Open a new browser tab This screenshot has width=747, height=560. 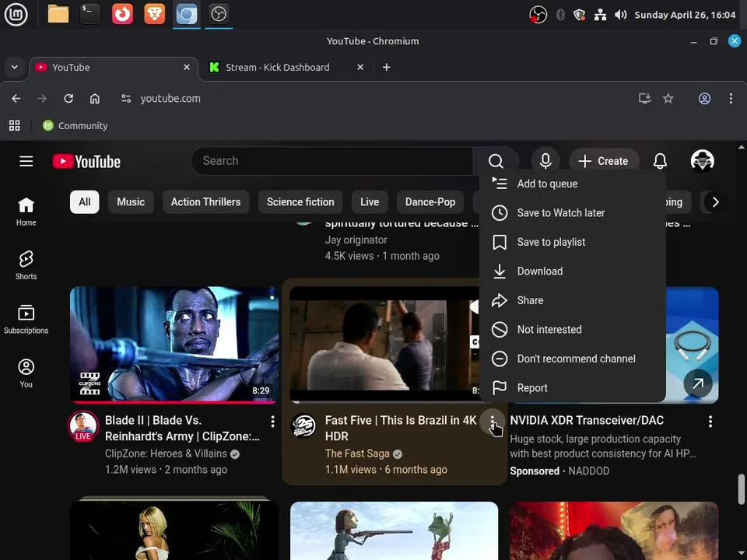387,67
